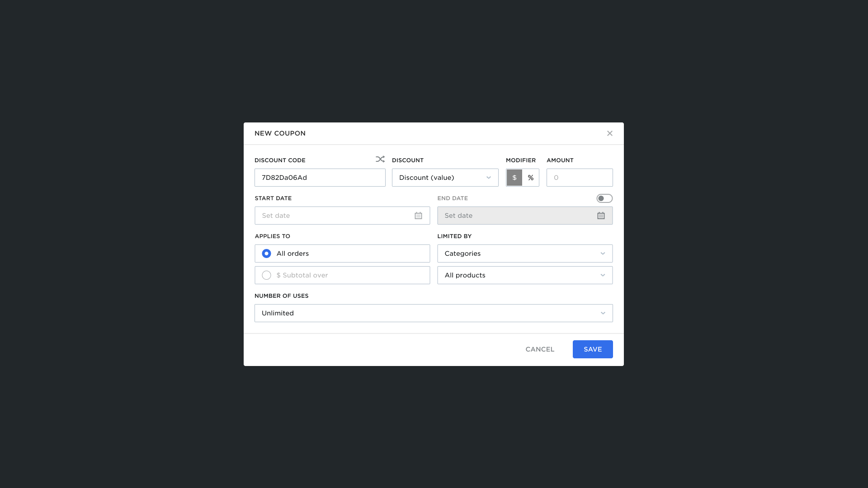This screenshot has width=868, height=488.
Task: Expand Unlimited number of uses dropdown
Action: click(x=433, y=313)
